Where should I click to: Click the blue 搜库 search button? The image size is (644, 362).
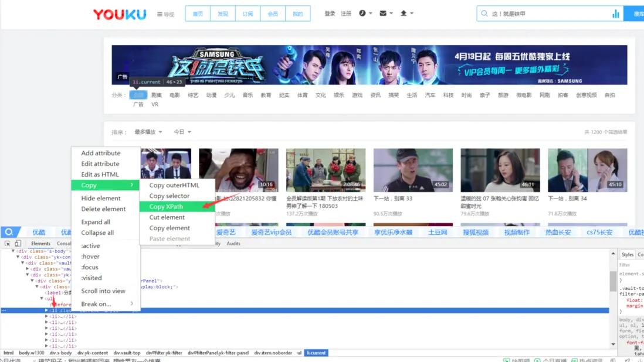(x=633, y=14)
